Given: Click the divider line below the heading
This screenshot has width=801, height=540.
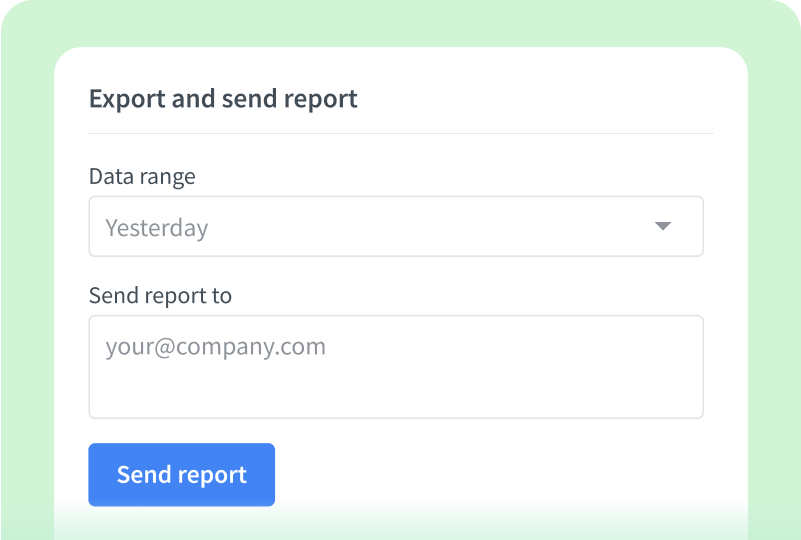Looking at the screenshot, I should pos(400,133).
